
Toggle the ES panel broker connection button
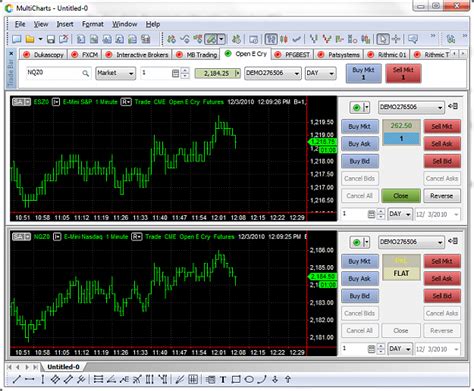[360, 107]
